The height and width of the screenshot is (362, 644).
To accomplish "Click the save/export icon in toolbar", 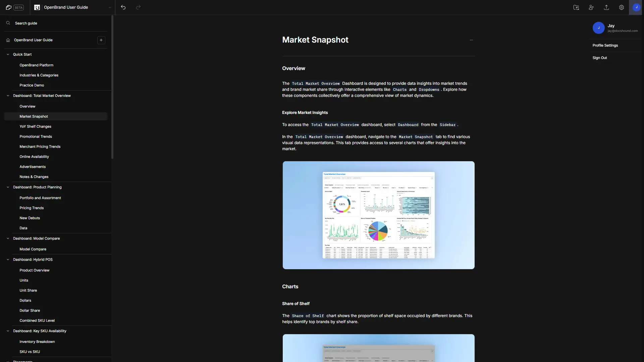I will click(x=606, y=7).
